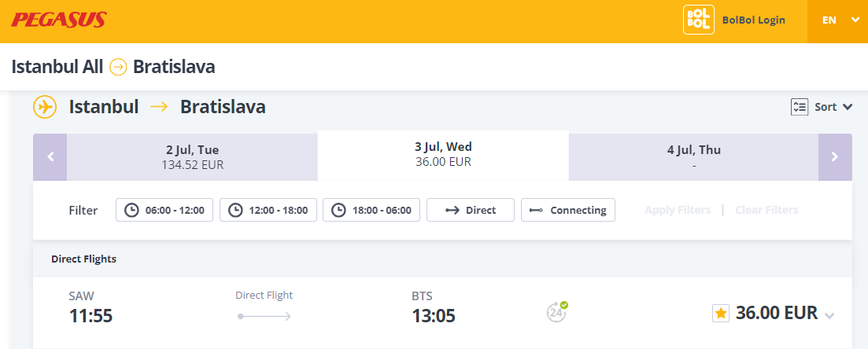
Task: Open the EN language dropdown
Action: point(837,20)
